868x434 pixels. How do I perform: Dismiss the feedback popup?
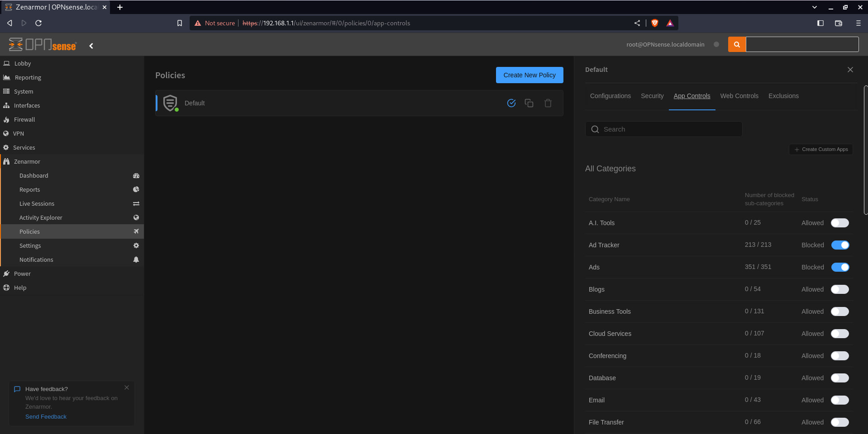click(x=127, y=387)
